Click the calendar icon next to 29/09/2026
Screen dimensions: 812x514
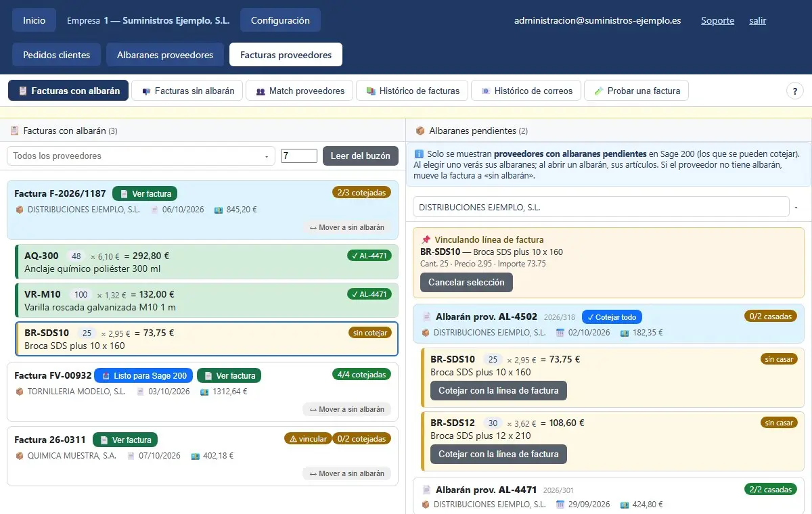point(560,505)
